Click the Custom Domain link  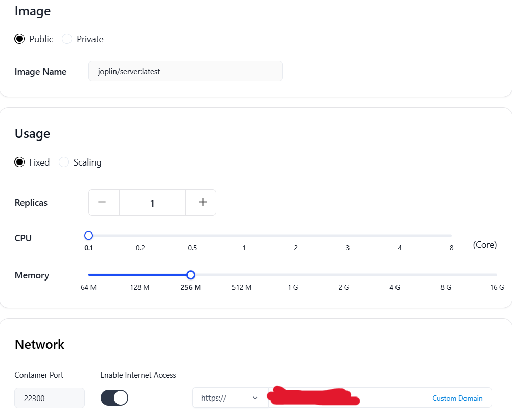[457, 398]
